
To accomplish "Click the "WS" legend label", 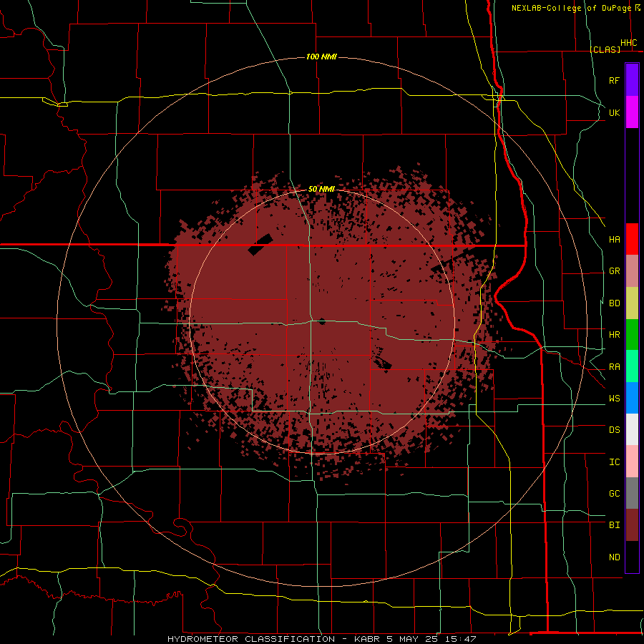I will point(614,399).
